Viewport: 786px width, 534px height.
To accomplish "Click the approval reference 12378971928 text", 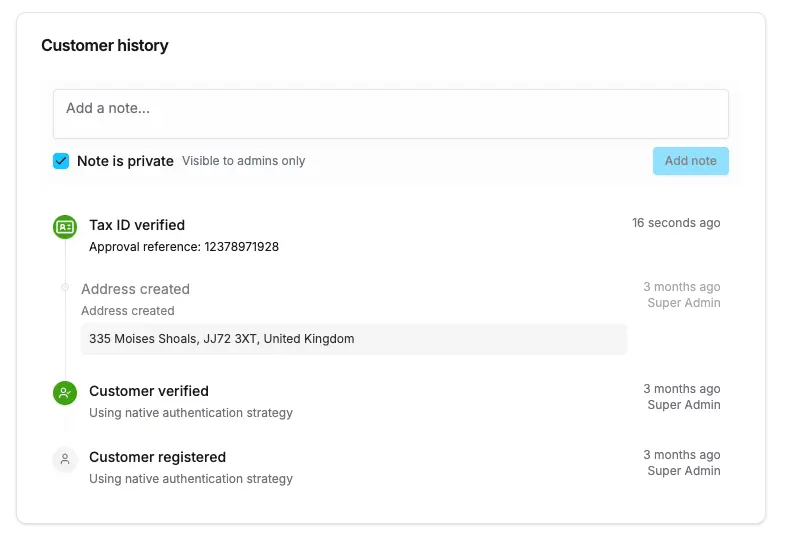I will click(184, 247).
